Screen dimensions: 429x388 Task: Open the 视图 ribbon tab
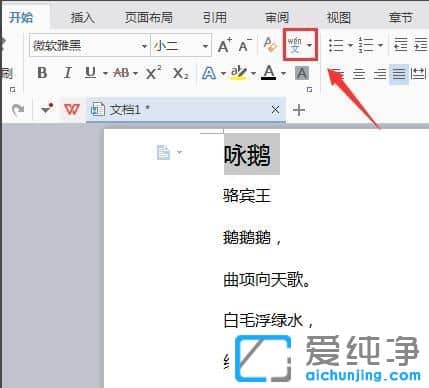338,18
